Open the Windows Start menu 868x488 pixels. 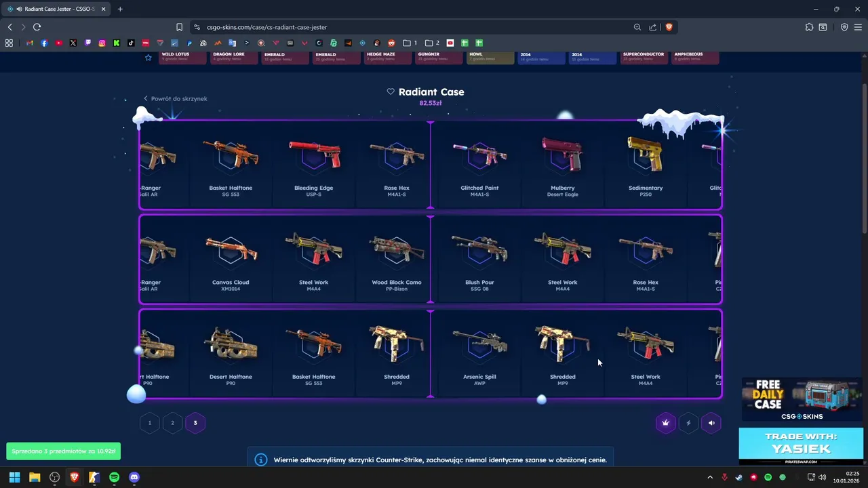[14, 477]
